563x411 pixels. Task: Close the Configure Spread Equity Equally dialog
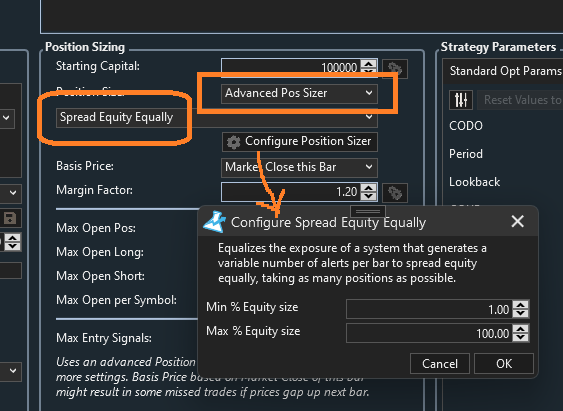(517, 221)
